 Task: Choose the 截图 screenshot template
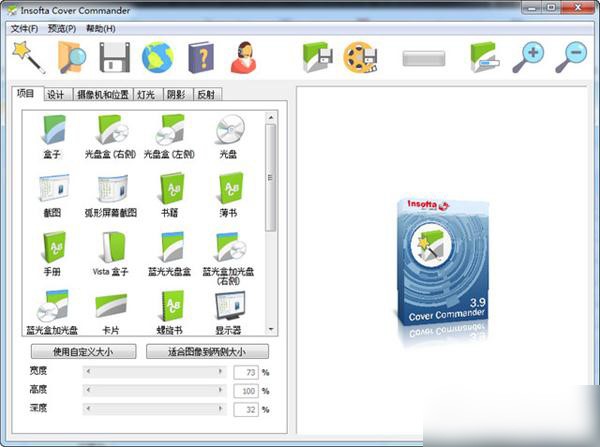pyautogui.click(x=52, y=196)
